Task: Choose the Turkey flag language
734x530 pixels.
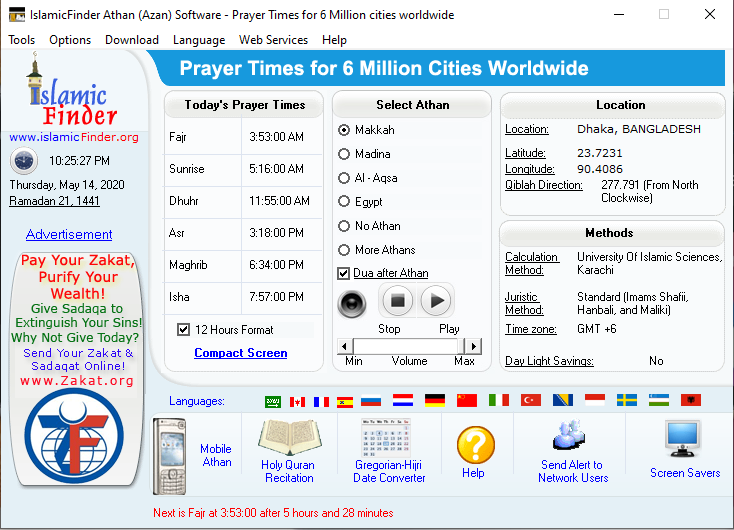Action: 531,400
